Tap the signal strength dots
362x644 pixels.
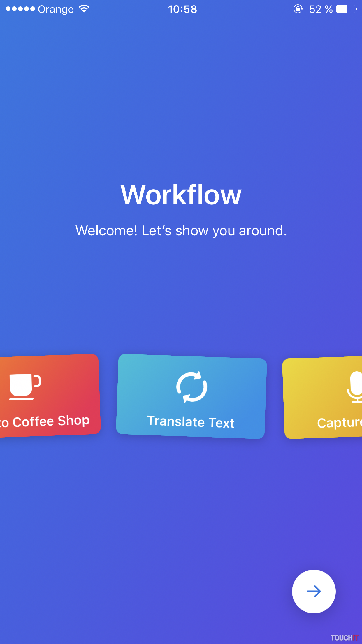(20, 9)
